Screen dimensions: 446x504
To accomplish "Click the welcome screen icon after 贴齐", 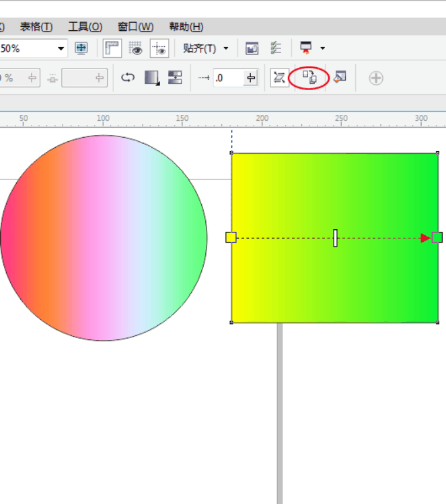I will click(252, 48).
